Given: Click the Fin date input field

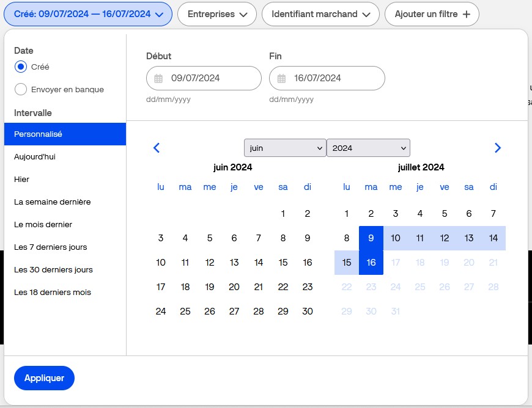Looking at the screenshot, I should click(x=333, y=78).
